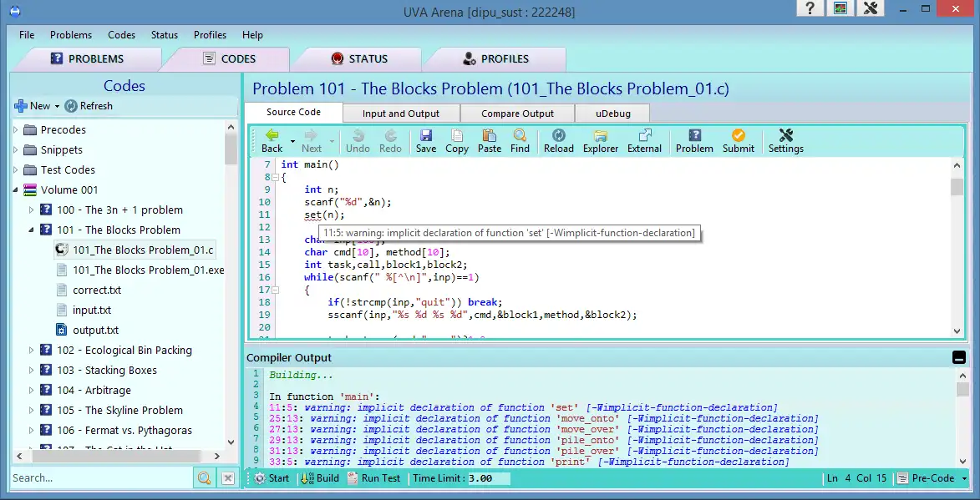Select 101_The Blocks Problem_01.exe file

point(148,270)
